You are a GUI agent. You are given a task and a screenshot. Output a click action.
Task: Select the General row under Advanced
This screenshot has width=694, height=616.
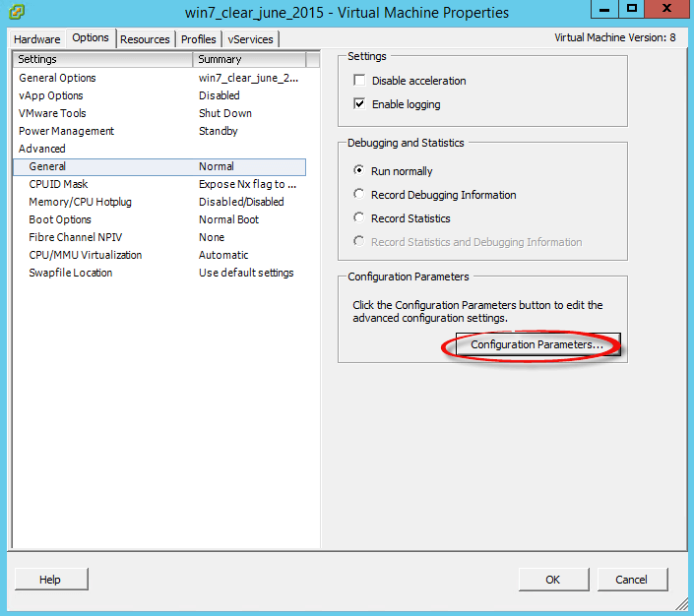point(159,167)
